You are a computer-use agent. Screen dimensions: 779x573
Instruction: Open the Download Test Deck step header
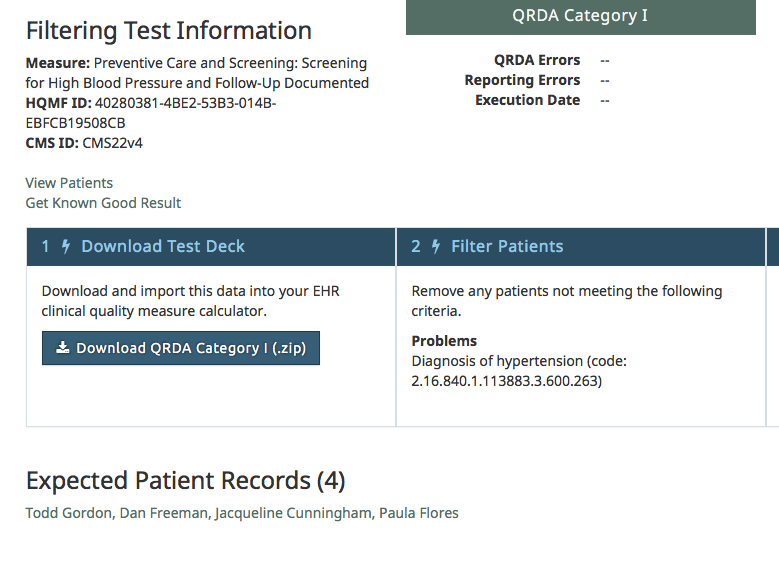tap(211, 246)
